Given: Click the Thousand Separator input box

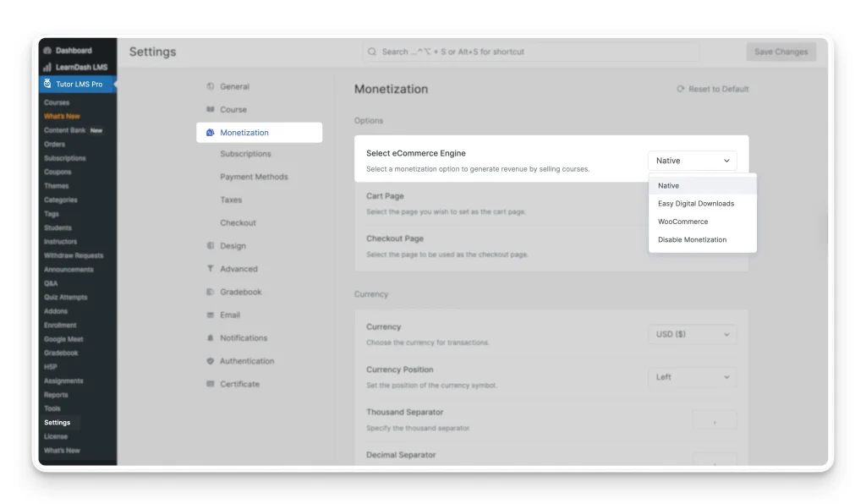Looking at the screenshot, I should coord(714,420).
